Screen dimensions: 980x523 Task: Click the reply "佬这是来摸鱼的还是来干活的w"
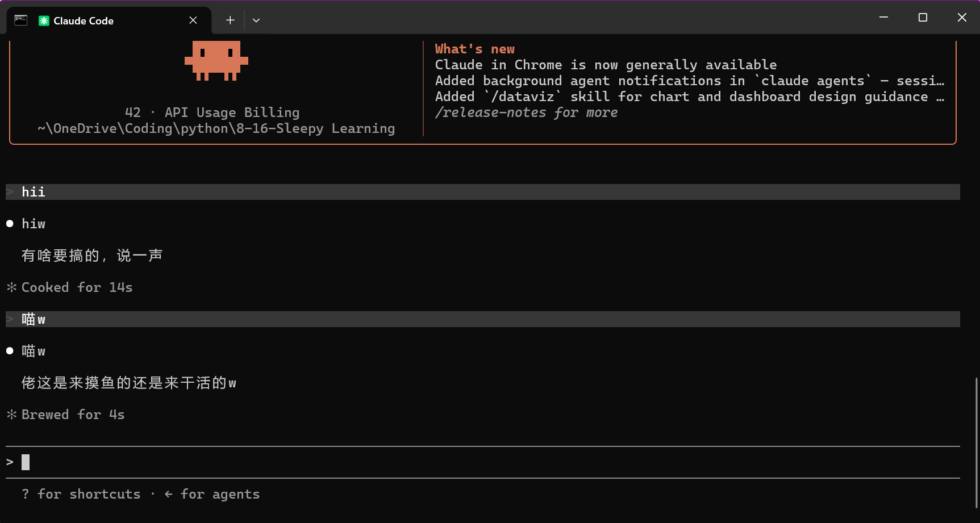pos(129,383)
